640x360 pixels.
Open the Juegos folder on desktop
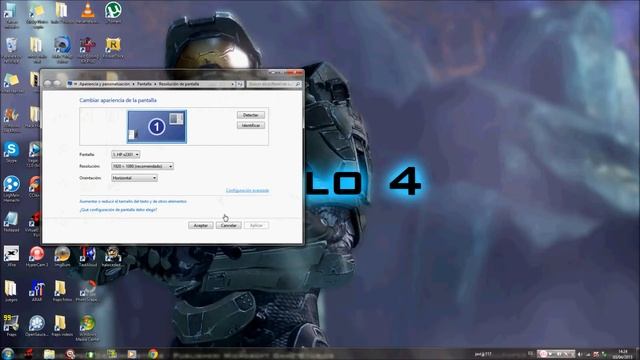click(11, 289)
